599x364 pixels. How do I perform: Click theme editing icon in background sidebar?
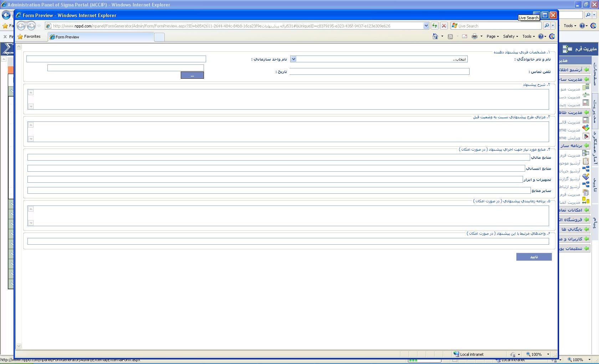[x=586, y=136]
